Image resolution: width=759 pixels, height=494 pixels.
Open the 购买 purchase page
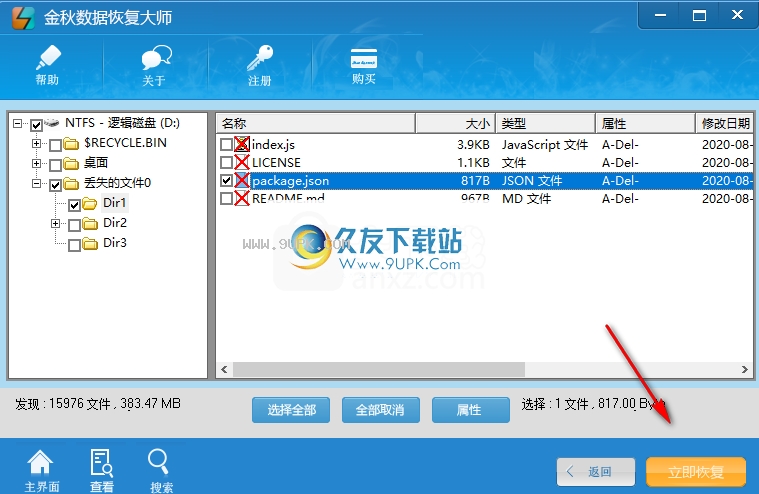(364, 66)
